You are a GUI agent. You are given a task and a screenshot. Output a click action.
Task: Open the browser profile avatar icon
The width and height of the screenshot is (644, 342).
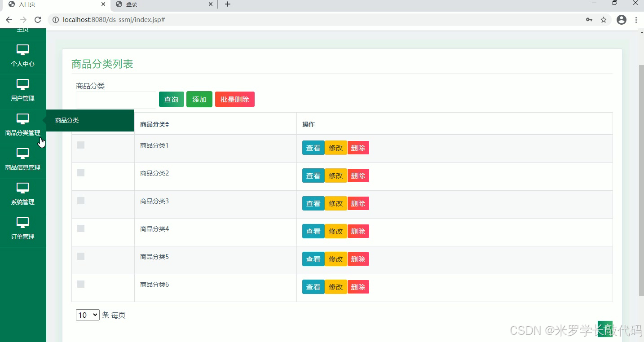pos(622,20)
